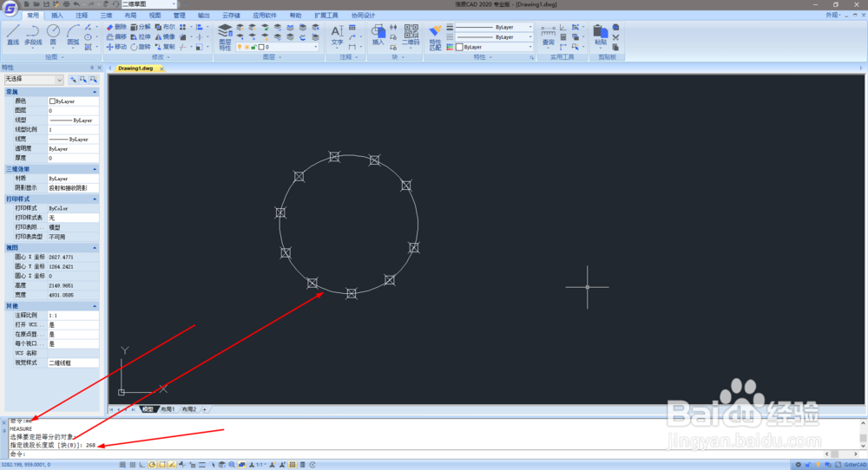This screenshot has width=868, height=470.
Task: Open the layer selection dropdown showing 0
Action: click(x=278, y=47)
